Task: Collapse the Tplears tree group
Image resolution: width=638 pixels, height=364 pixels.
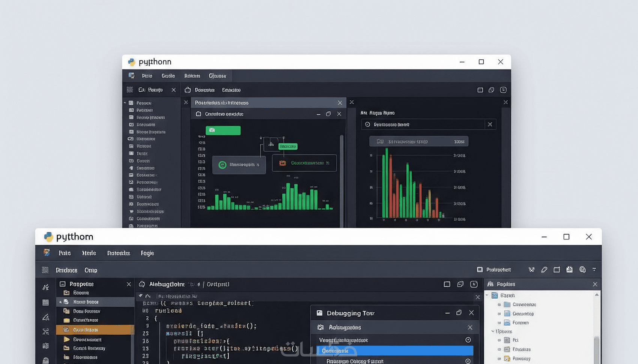Action: pyautogui.click(x=493, y=331)
